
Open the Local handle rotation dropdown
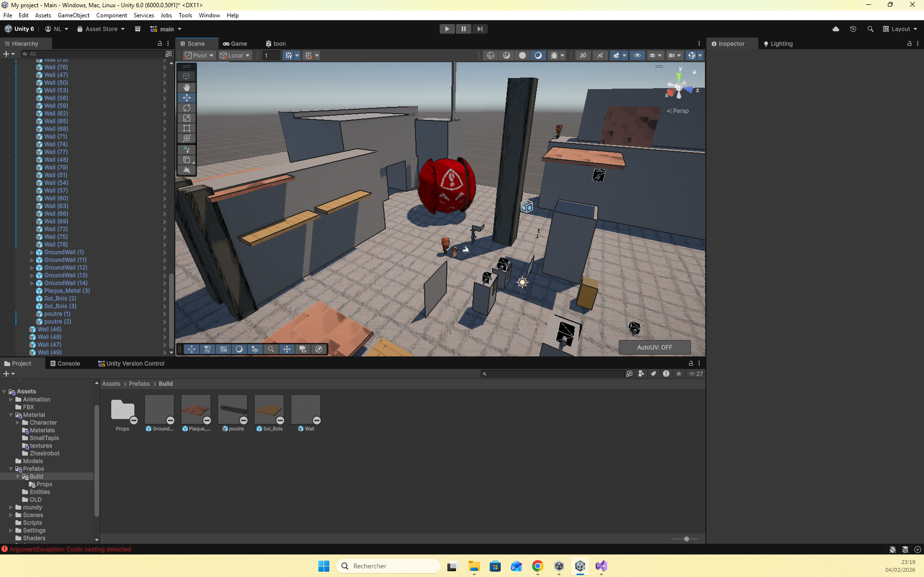click(x=235, y=55)
